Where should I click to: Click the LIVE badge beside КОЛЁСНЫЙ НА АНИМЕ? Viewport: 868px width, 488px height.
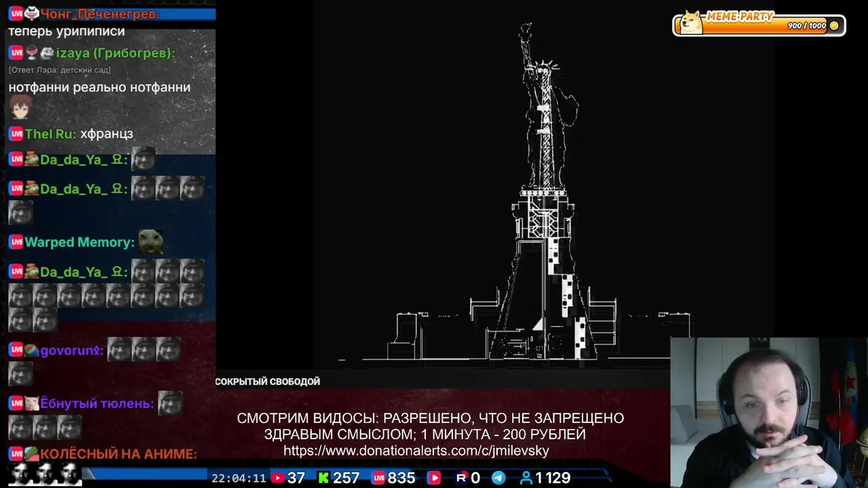[x=16, y=453]
